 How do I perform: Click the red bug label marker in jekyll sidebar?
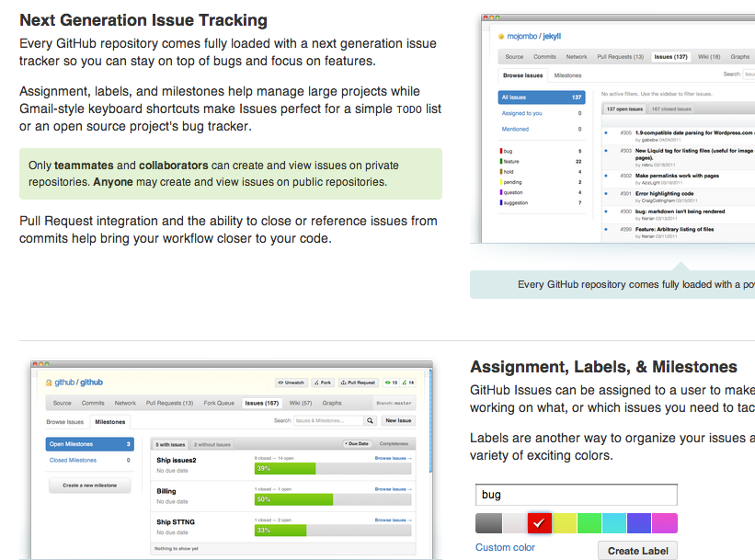501,151
